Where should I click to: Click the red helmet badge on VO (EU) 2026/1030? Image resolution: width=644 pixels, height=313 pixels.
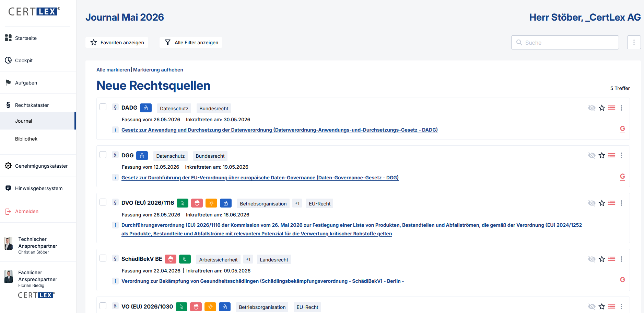pos(196,307)
